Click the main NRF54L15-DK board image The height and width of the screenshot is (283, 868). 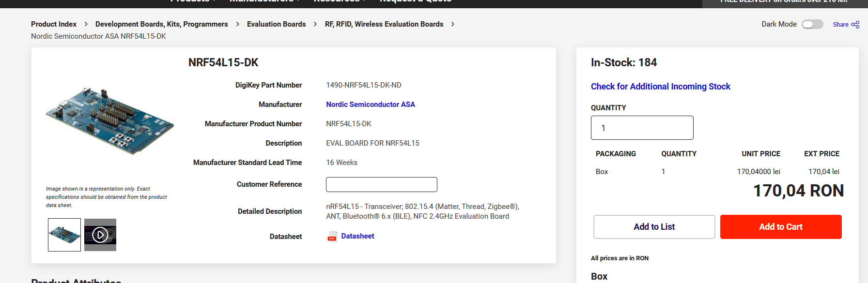pos(110,121)
